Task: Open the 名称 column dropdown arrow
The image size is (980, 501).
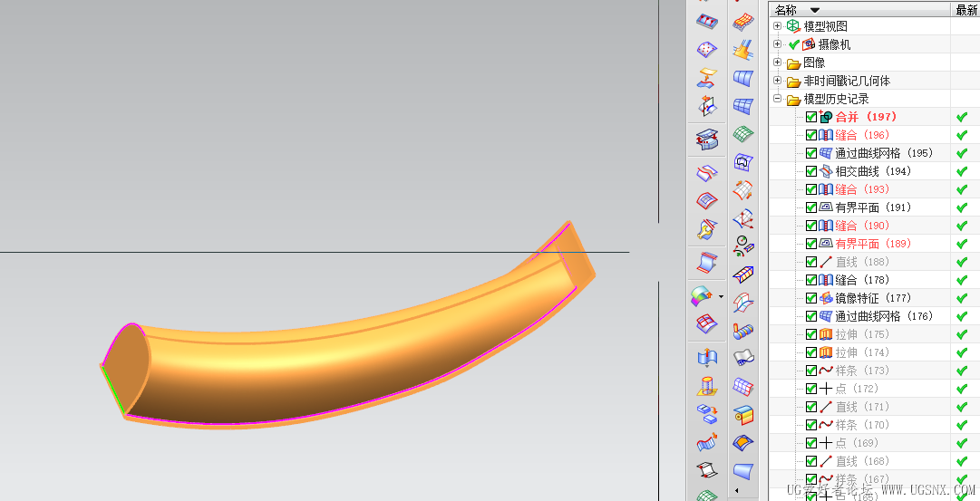Action: 814,10
